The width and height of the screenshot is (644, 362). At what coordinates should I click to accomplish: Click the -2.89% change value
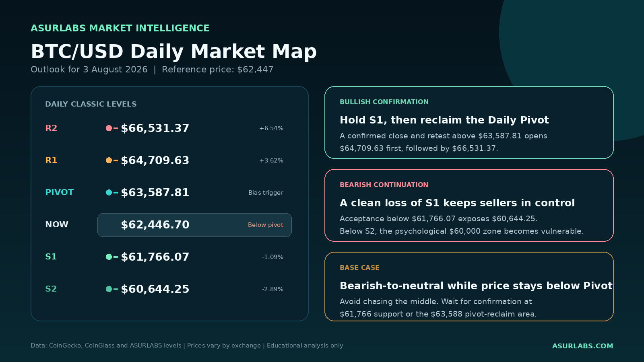pos(272,289)
